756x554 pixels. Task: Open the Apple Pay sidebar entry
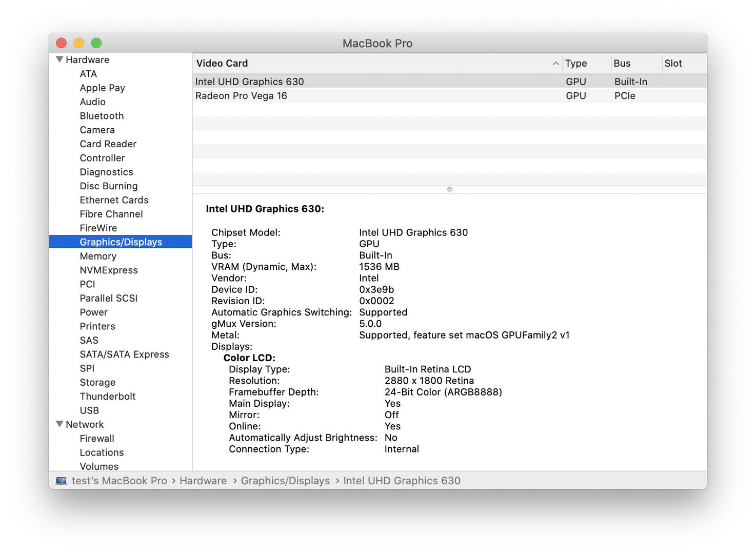(x=102, y=88)
